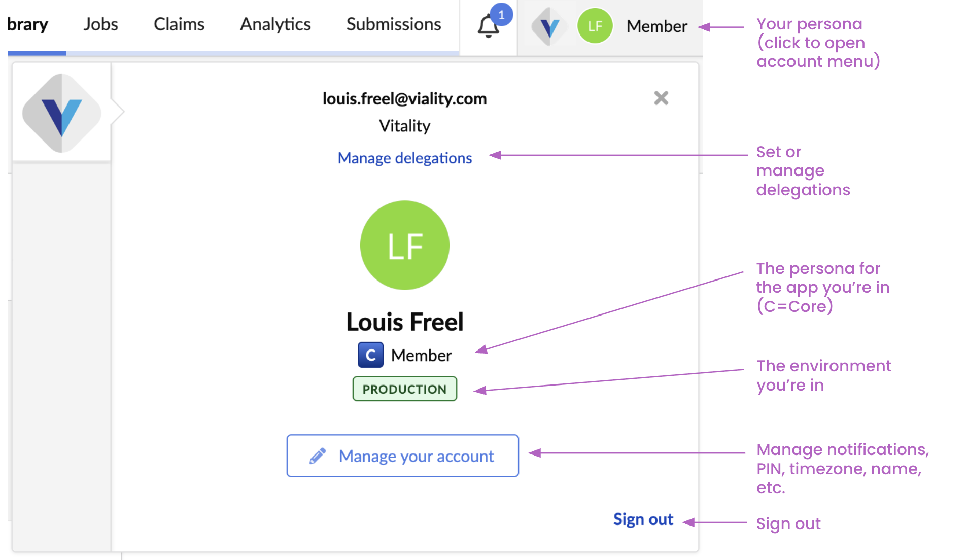Close the account menu with X
The image size is (968, 560).
(x=661, y=98)
